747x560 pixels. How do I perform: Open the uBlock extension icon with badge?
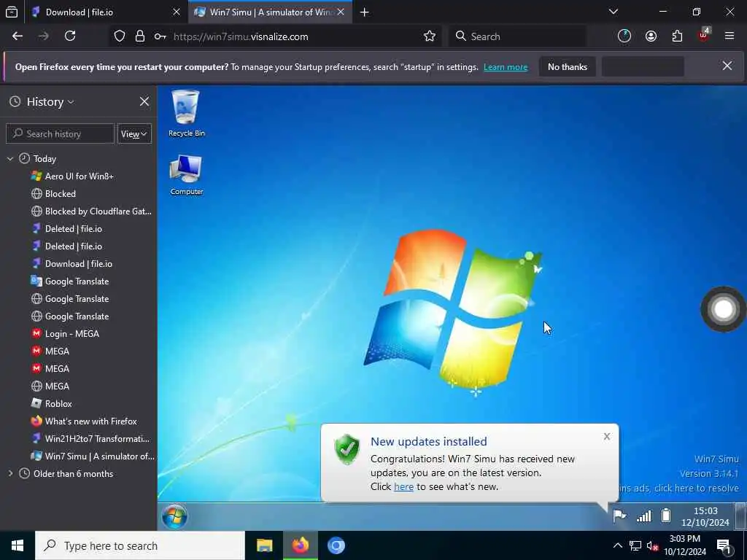click(x=704, y=35)
